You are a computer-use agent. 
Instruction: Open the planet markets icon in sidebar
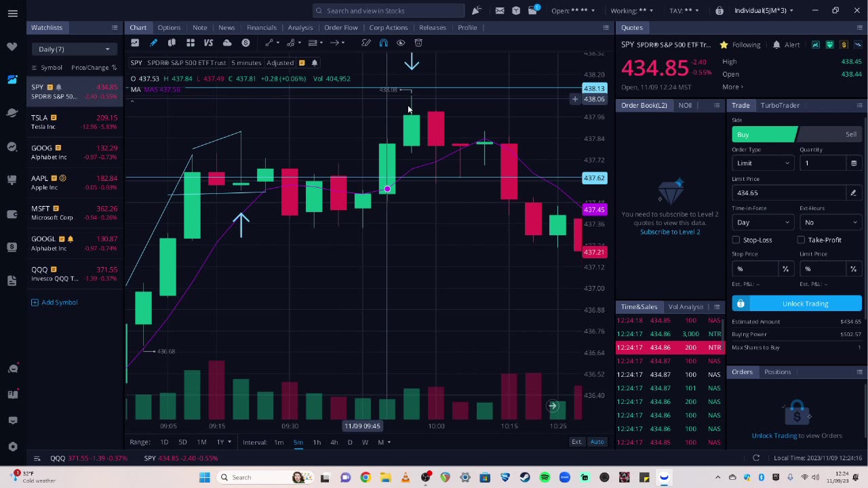(x=12, y=113)
